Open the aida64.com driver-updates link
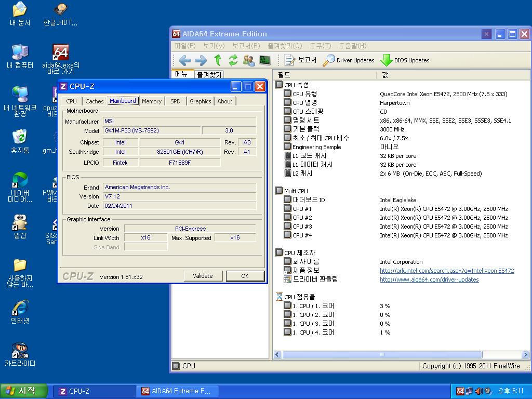532x399 pixels. (429, 280)
